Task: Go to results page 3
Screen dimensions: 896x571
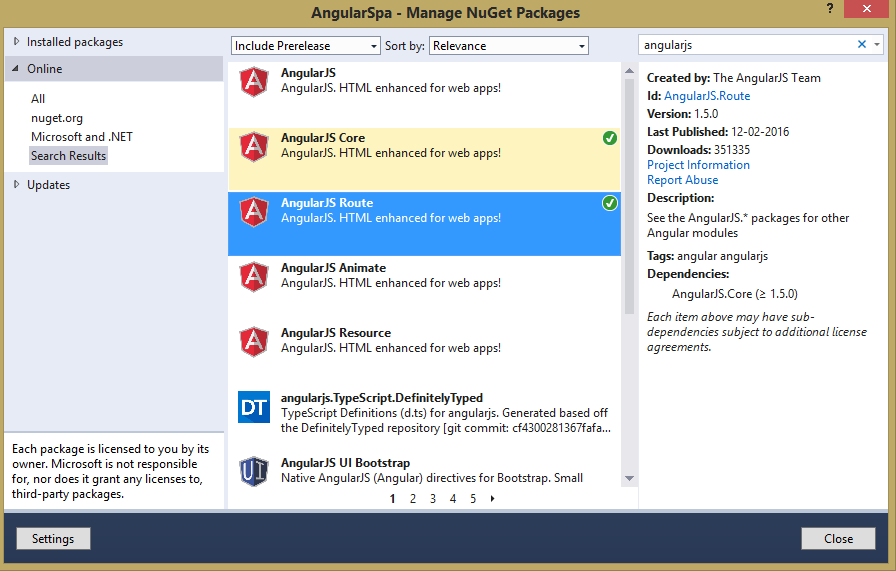Action: tap(433, 498)
